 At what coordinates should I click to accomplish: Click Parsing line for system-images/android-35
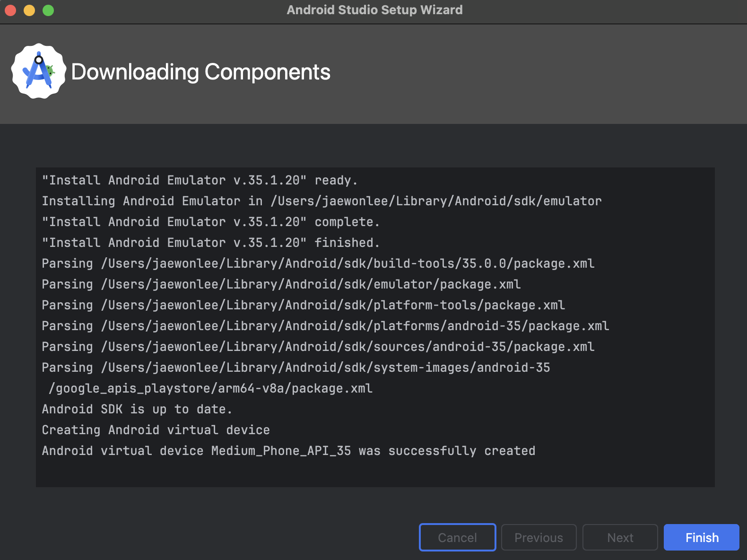coord(296,367)
